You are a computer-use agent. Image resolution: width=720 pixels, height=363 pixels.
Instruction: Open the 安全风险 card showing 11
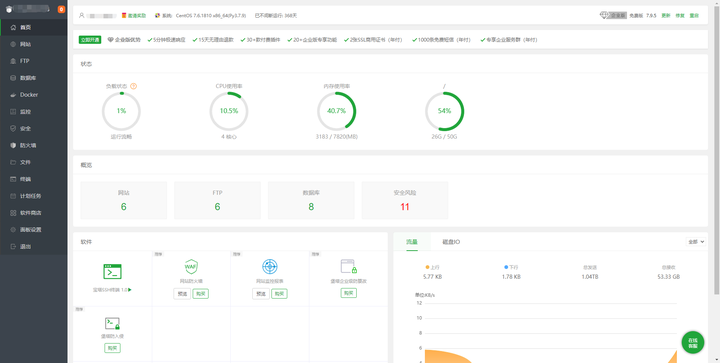[405, 200]
